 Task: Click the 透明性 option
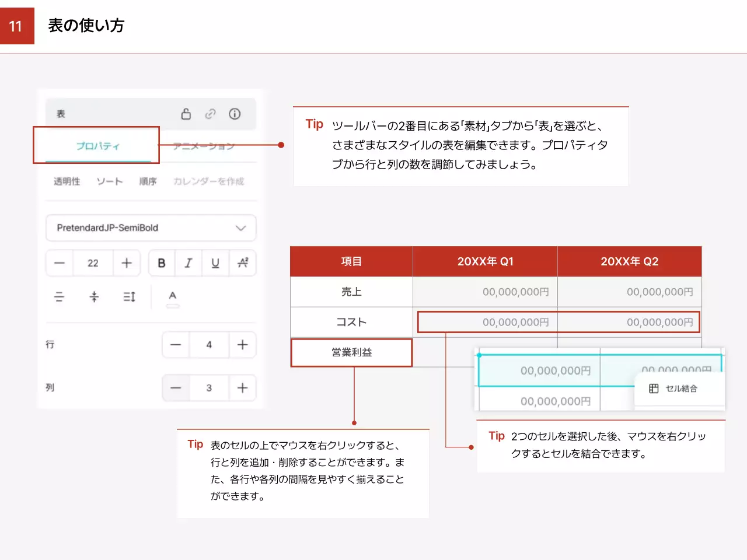[x=67, y=181]
